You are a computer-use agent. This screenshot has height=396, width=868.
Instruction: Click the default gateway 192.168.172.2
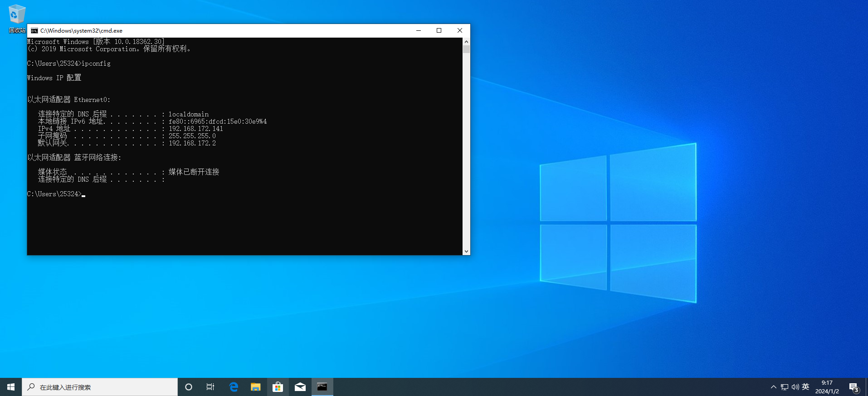pyautogui.click(x=192, y=143)
